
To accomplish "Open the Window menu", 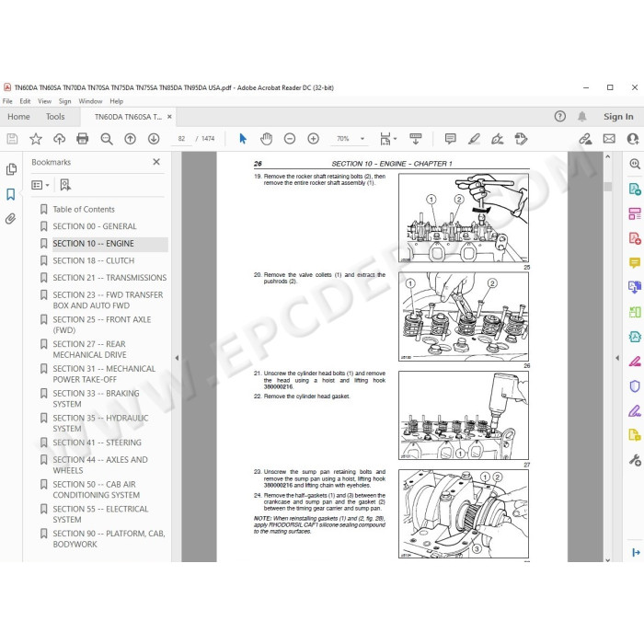I will (90, 101).
